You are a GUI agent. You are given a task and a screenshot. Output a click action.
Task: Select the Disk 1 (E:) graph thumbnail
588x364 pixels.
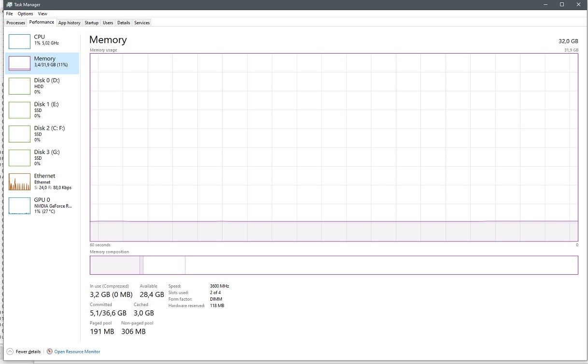(x=19, y=110)
